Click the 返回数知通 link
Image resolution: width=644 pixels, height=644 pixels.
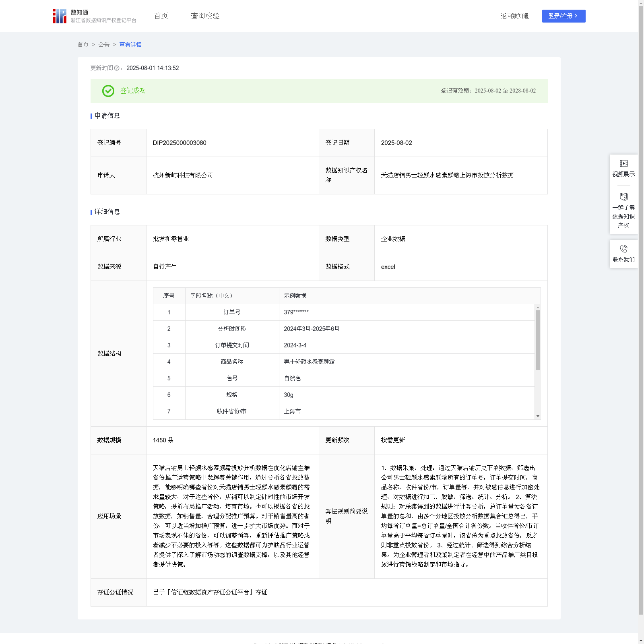point(514,16)
